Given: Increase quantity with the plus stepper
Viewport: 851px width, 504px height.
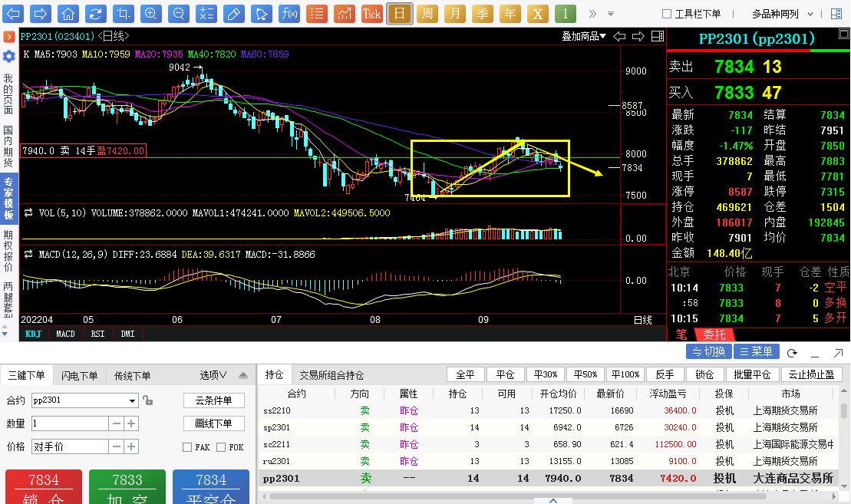Looking at the screenshot, I should (x=131, y=423).
